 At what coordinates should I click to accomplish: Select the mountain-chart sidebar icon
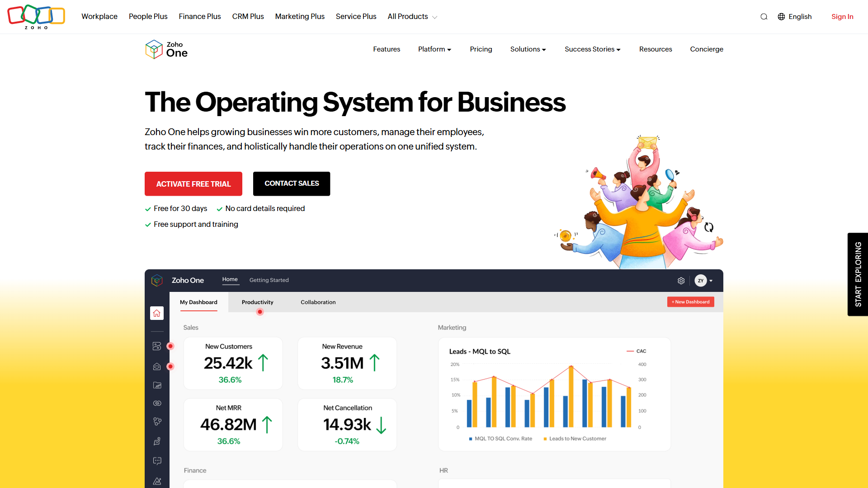coord(157,481)
